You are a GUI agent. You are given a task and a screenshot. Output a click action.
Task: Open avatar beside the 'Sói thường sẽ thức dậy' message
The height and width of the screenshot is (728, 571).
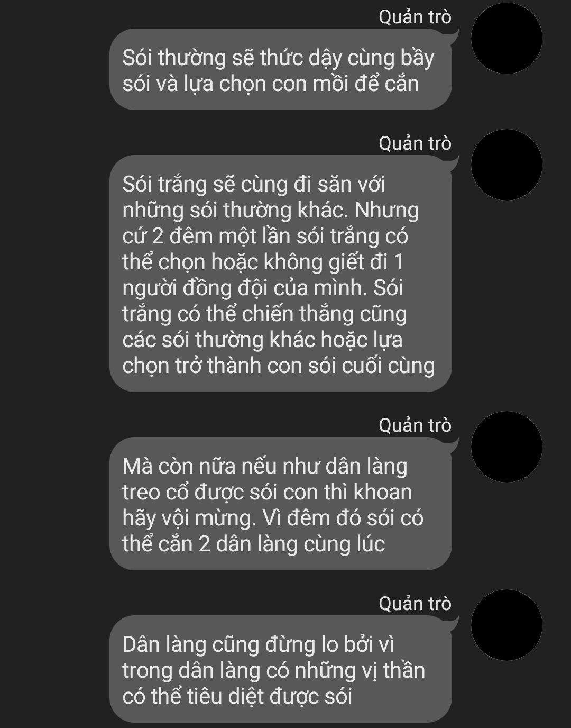click(506, 38)
